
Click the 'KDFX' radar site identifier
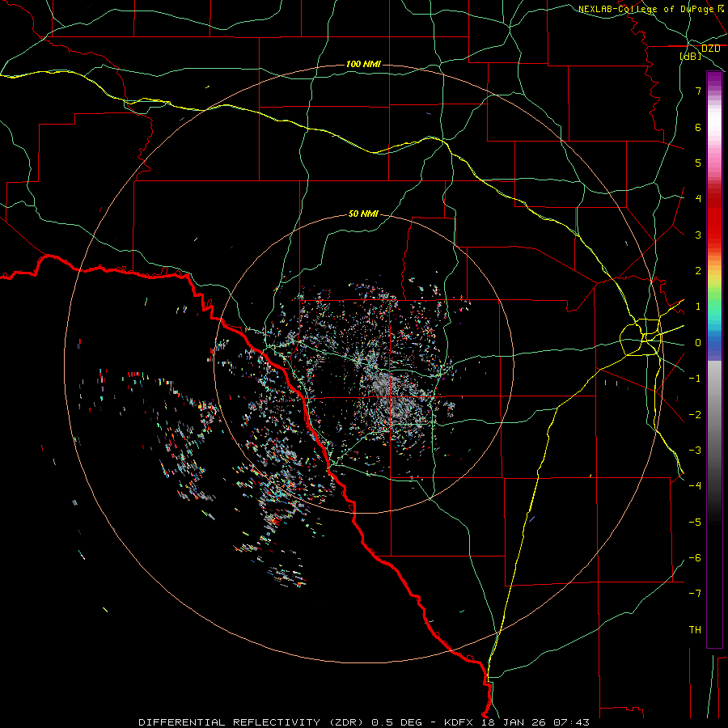click(459, 722)
